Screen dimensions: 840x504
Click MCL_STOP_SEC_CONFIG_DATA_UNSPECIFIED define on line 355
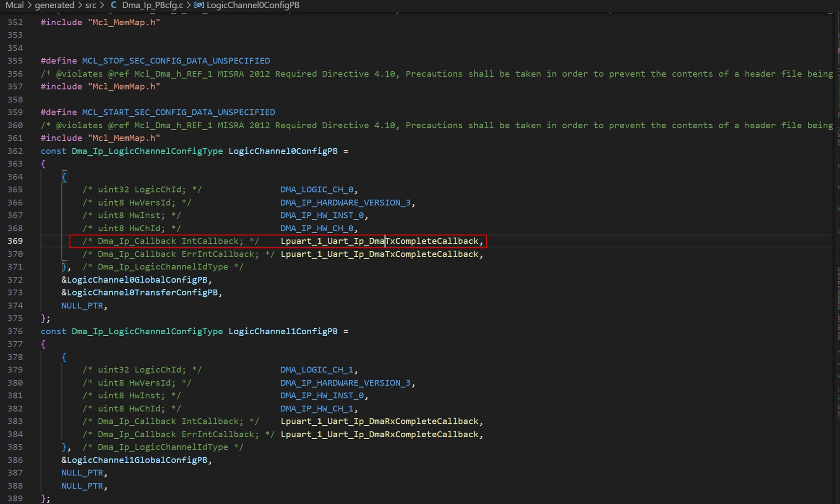[176, 60]
